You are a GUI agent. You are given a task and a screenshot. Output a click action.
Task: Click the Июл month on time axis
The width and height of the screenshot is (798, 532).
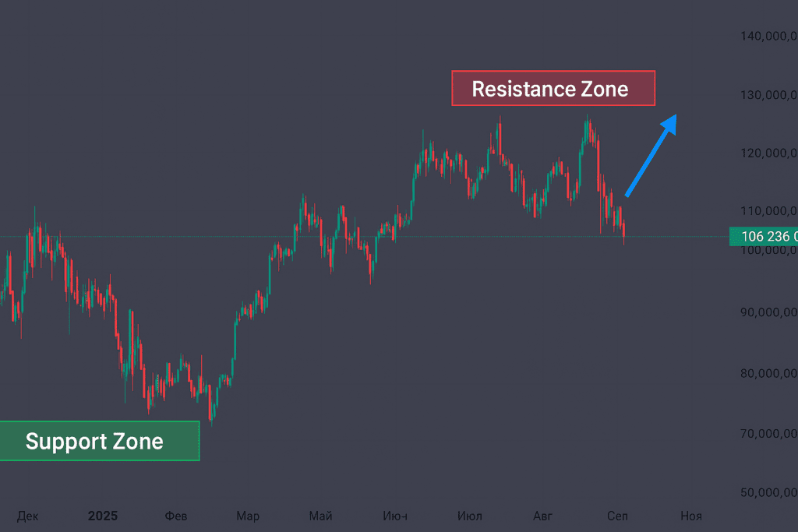[x=470, y=516]
